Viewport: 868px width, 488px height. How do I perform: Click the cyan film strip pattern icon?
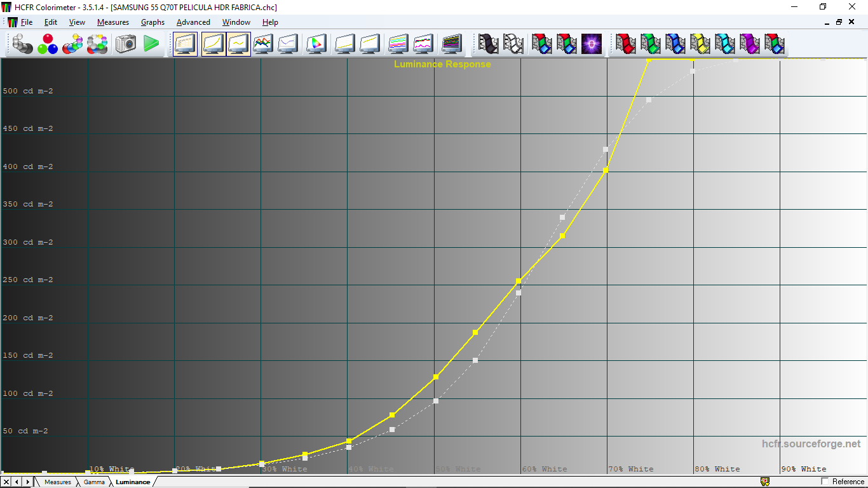[725, 44]
